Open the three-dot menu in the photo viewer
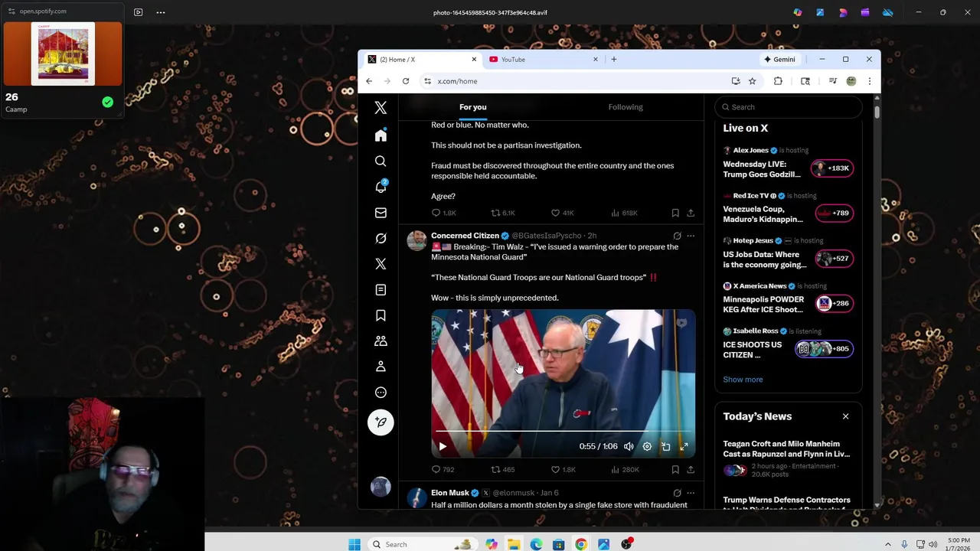Image resolution: width=980 pixels, height=551 pixels. [x=161, y=12]
